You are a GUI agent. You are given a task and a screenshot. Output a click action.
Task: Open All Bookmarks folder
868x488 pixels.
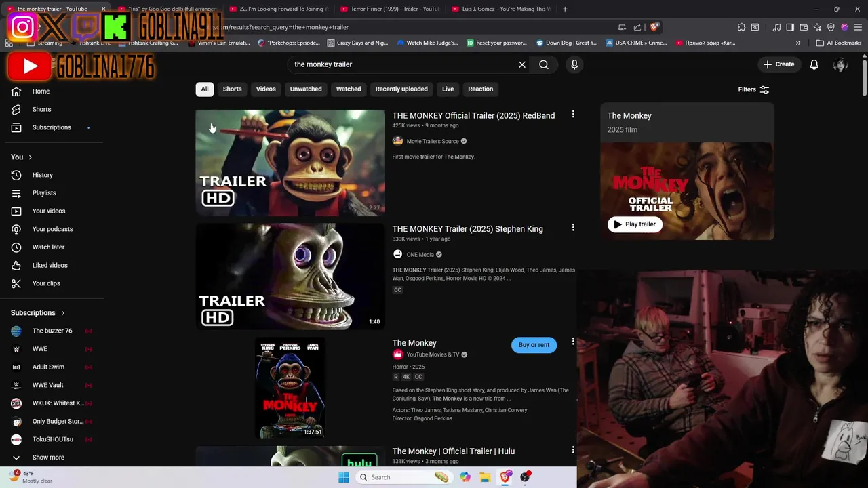pos(839,43)
